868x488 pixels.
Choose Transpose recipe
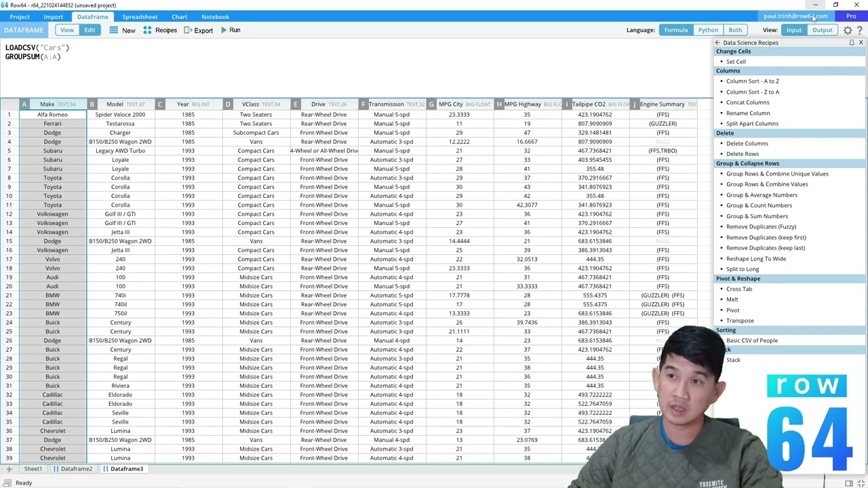740,321
